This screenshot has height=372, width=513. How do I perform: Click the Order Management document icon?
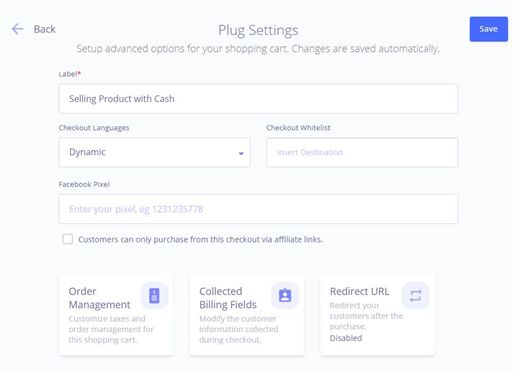coord(154,295)
